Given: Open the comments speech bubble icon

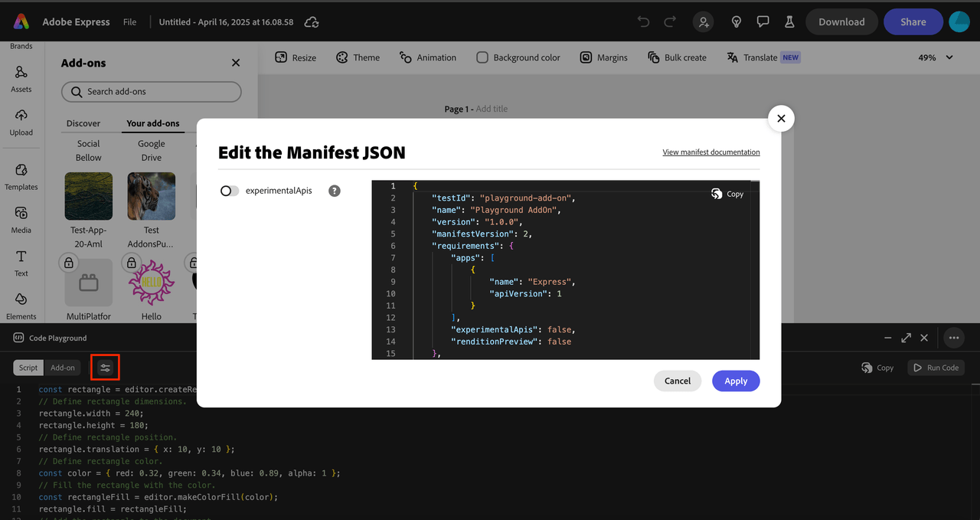Looking at the screenshot, I should [763, 21].
